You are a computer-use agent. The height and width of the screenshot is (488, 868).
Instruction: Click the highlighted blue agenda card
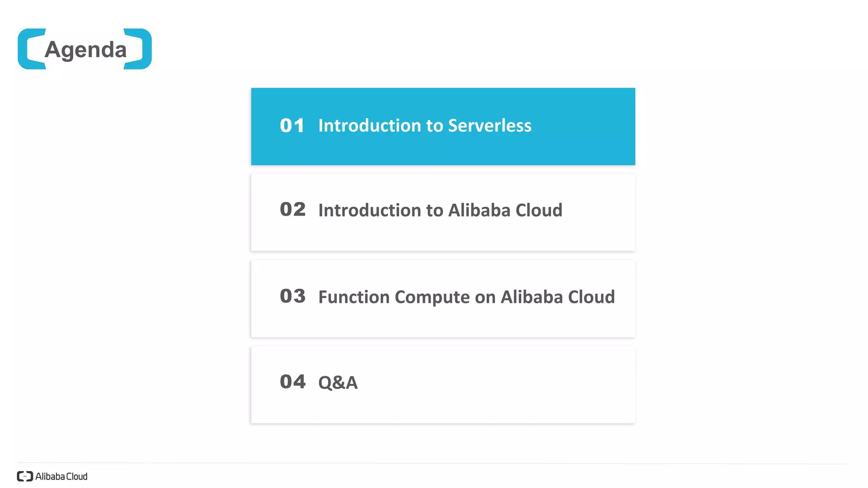(x=443, y=126)
